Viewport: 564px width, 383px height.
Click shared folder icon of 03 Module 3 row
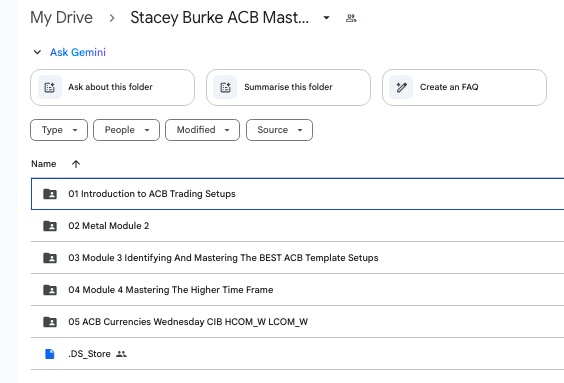coord(50,258)
